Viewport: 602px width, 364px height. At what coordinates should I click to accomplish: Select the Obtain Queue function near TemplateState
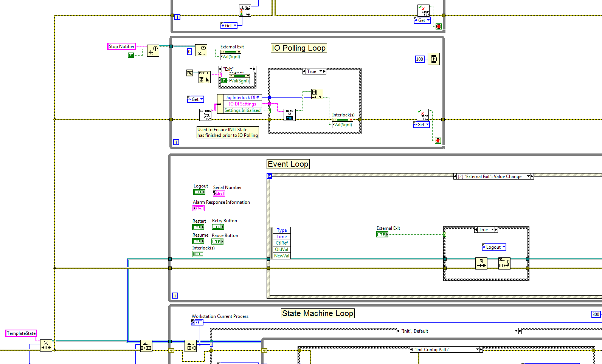46,345
